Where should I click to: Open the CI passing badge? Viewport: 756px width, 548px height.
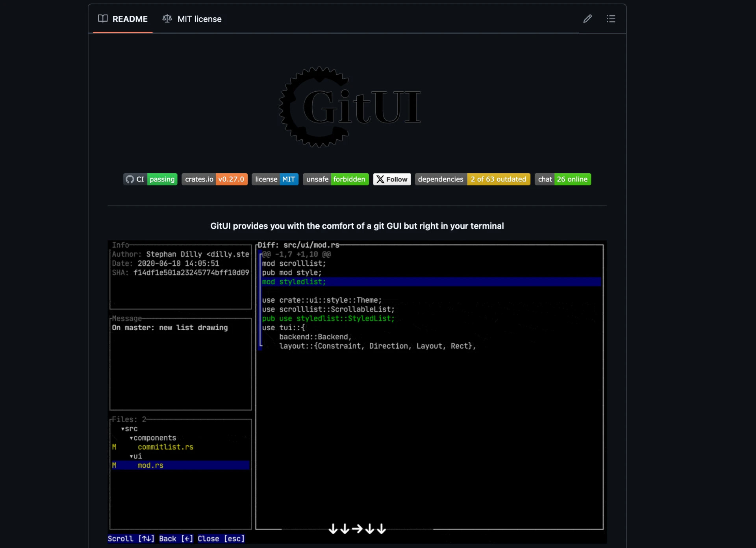tap(150, 179)
